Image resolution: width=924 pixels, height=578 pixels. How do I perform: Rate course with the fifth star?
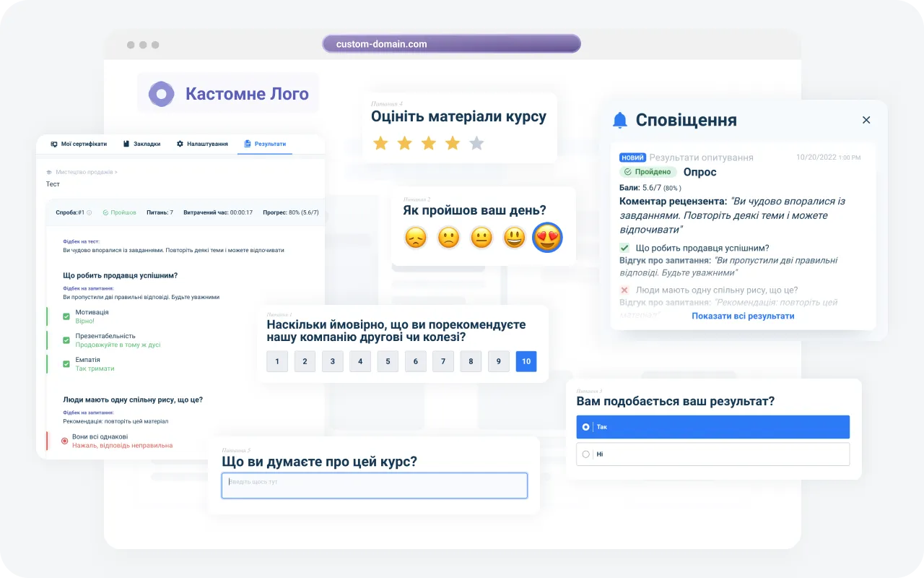(x=476, y=143)
